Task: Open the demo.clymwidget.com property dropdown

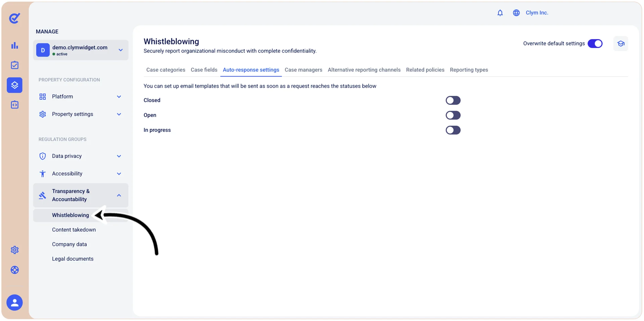Action: coord(81,50)
